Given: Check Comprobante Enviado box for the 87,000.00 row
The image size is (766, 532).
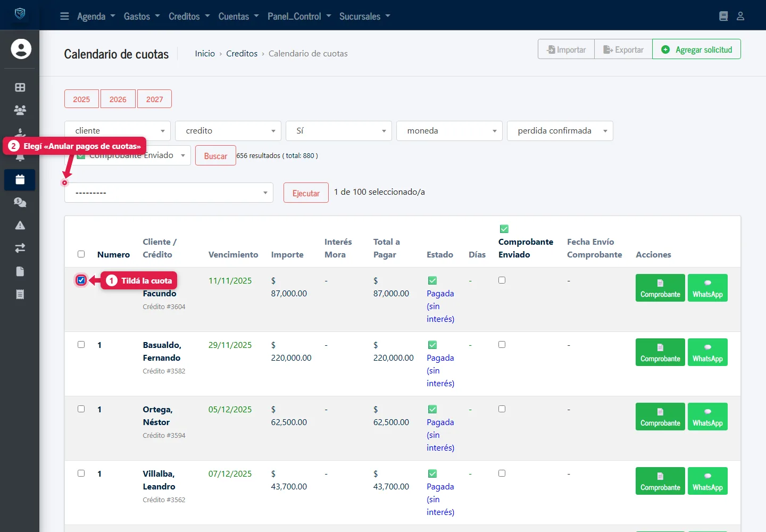Looking at the screenshot, I should click(x=502, y=280).
